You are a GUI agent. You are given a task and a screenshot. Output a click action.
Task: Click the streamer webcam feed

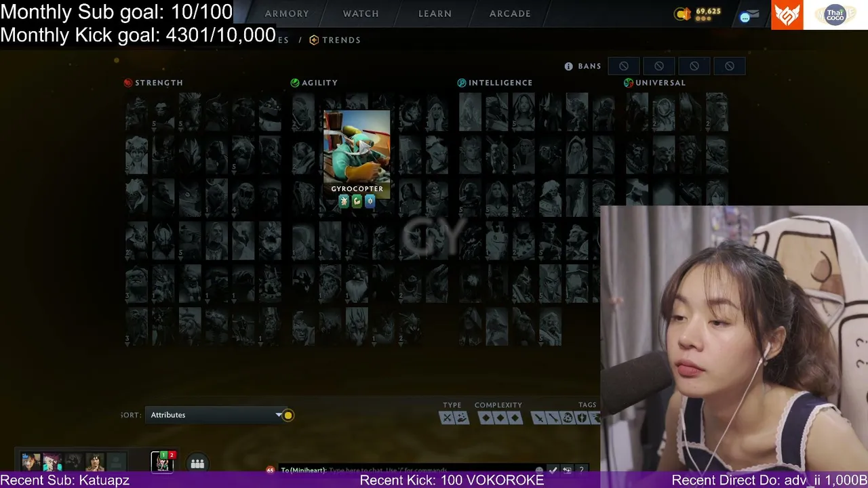734,339
